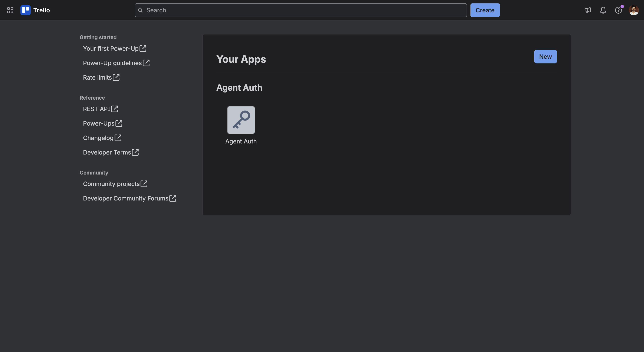Open Developer Community Forums link

tap(126, 198)
